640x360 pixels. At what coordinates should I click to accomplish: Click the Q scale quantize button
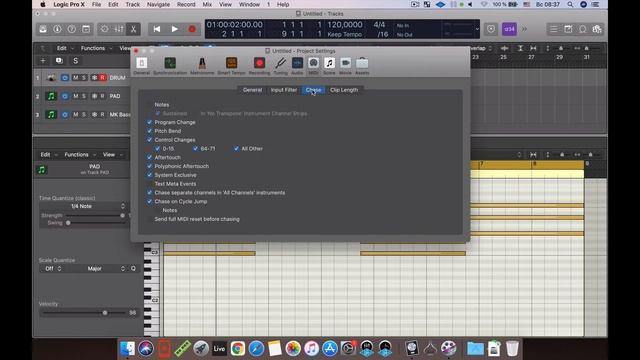(x=133, y=269)
